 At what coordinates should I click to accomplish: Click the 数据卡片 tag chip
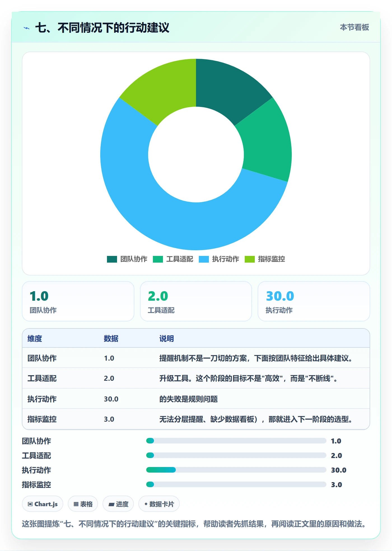pyautogui.click(x=159, y=504)
